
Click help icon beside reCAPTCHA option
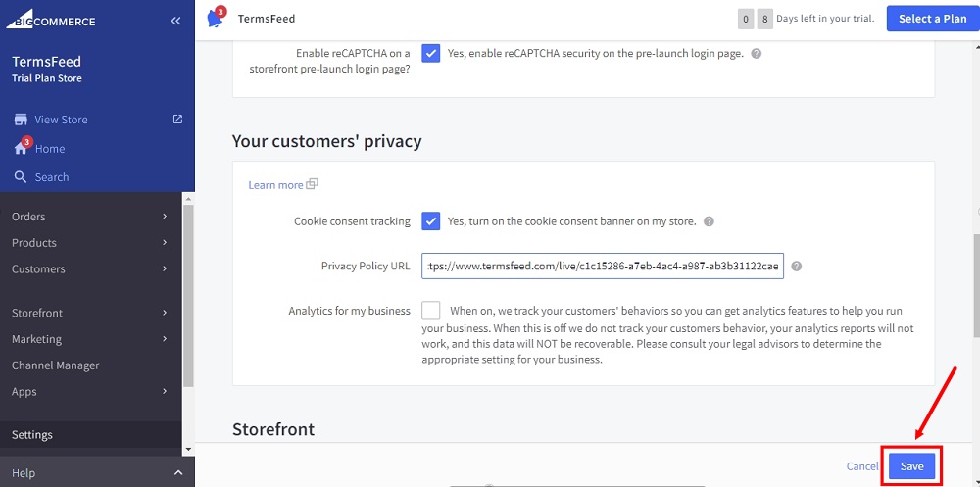(756, 54)
